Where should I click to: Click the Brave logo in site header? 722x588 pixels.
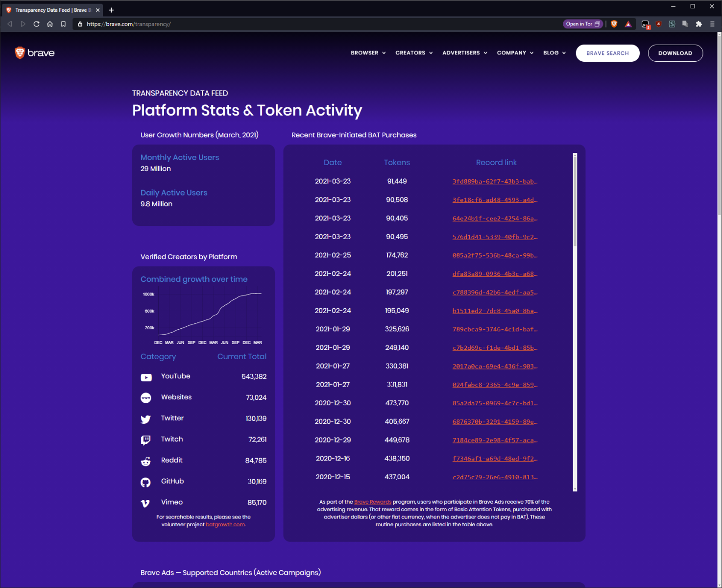tap(35, 53)
